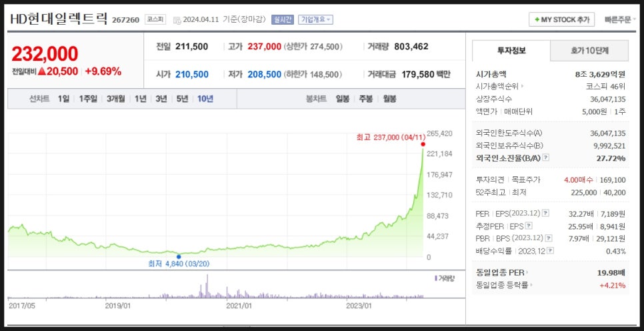Click the 상한가 274,500 text
644x331 pixels.
tap(313, 47)
